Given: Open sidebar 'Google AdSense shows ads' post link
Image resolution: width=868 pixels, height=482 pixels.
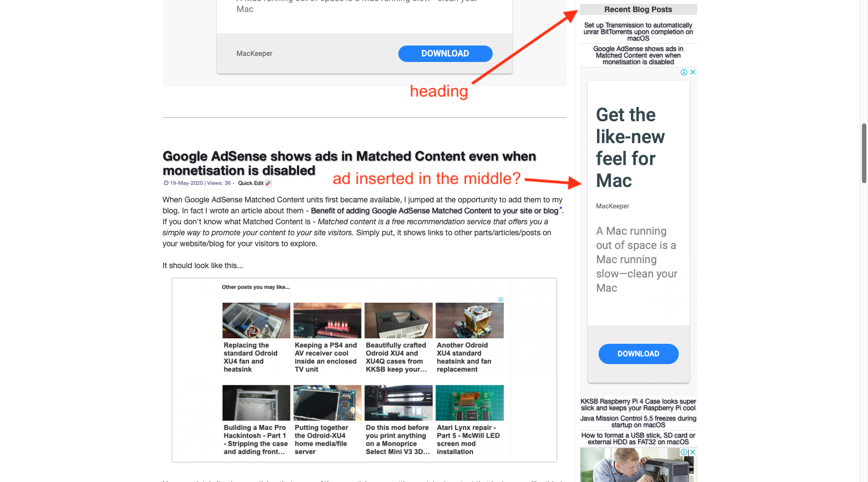Looking at the screenshot, I should coord(638,55).
